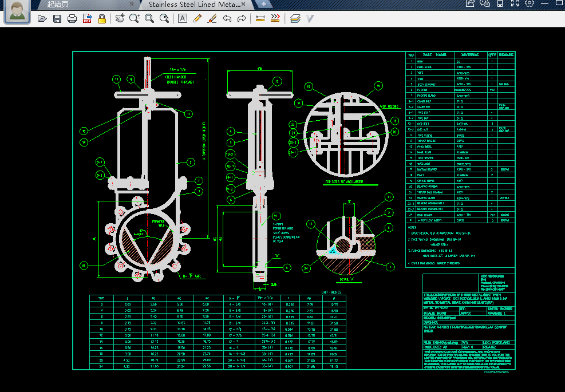Screen dimensions: 565x392
Task: Export the drawing to PDF
Action: [87, 18]
